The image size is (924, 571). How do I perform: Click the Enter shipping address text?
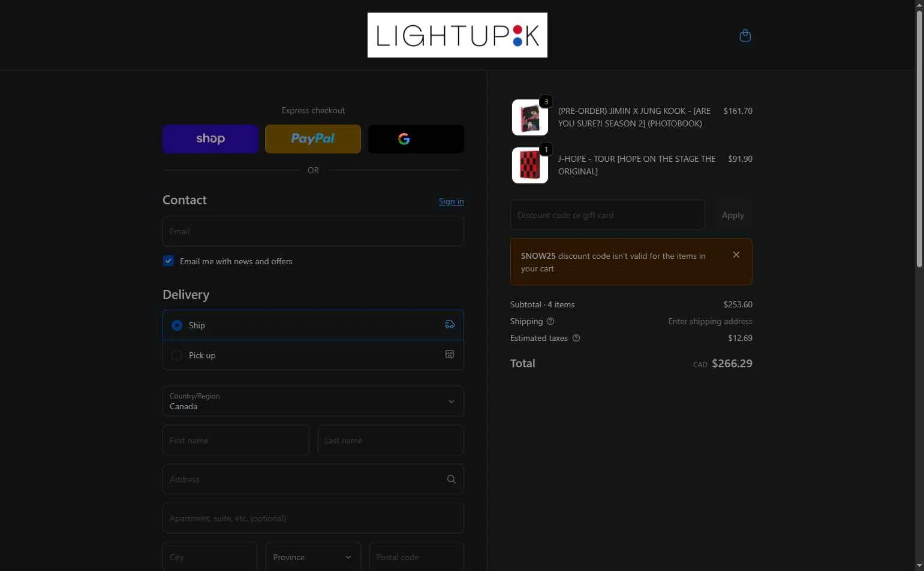point(711,321)
